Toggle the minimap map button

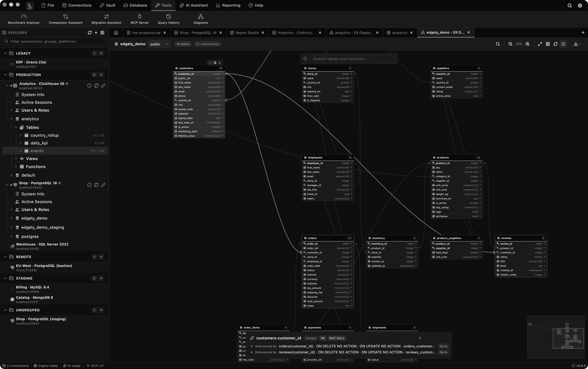563,44
